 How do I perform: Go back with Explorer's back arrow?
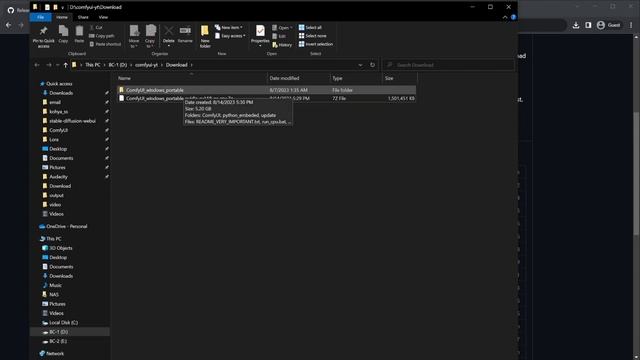click(37, 65)
